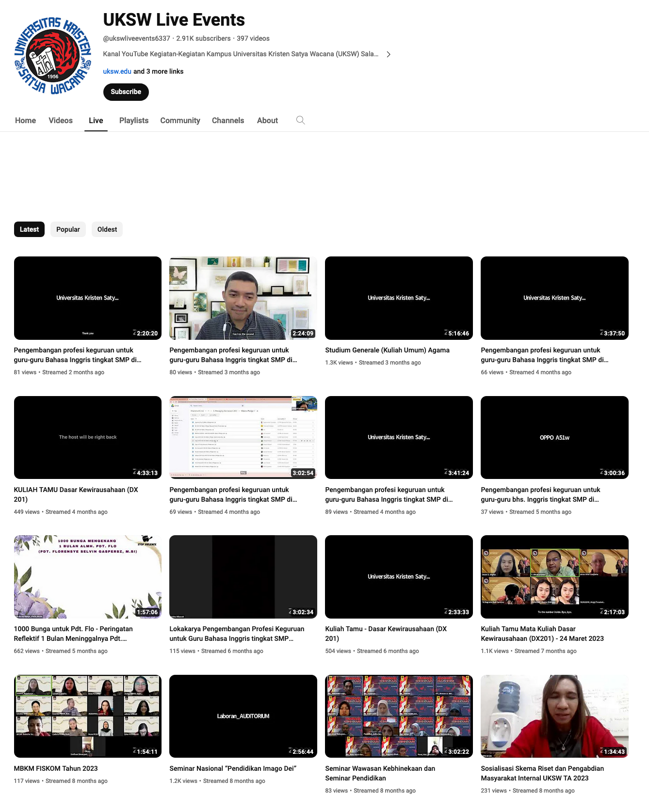Open the Studium Generale Agama video thumbnail
649x812 pixels.
(x=399, y=298)
